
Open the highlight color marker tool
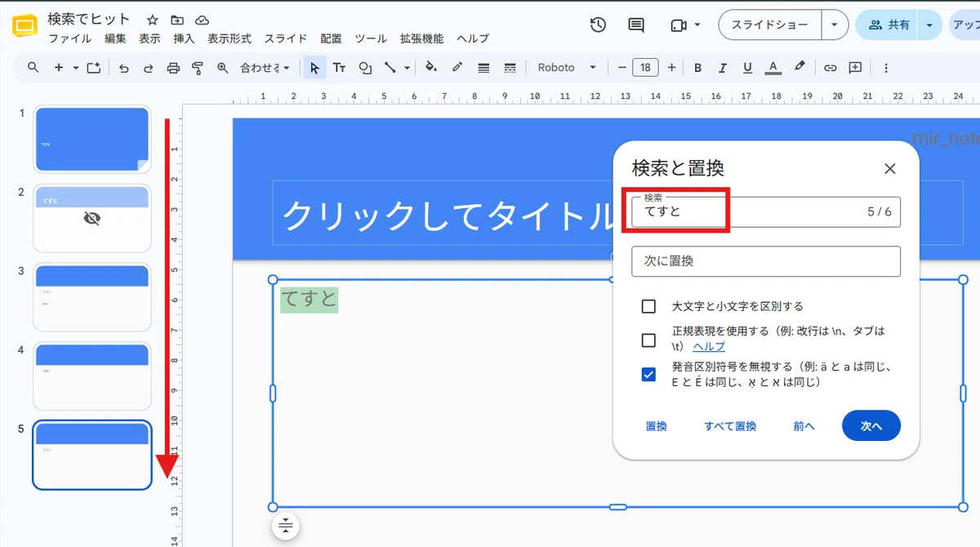click(x=800, y=68)
